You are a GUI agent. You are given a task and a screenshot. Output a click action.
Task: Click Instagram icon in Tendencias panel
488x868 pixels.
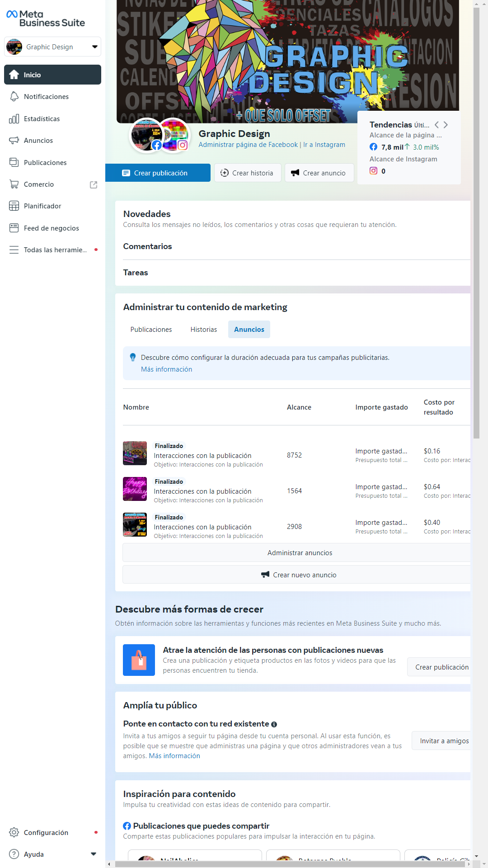pyautogui.click(x=373, y=170)
